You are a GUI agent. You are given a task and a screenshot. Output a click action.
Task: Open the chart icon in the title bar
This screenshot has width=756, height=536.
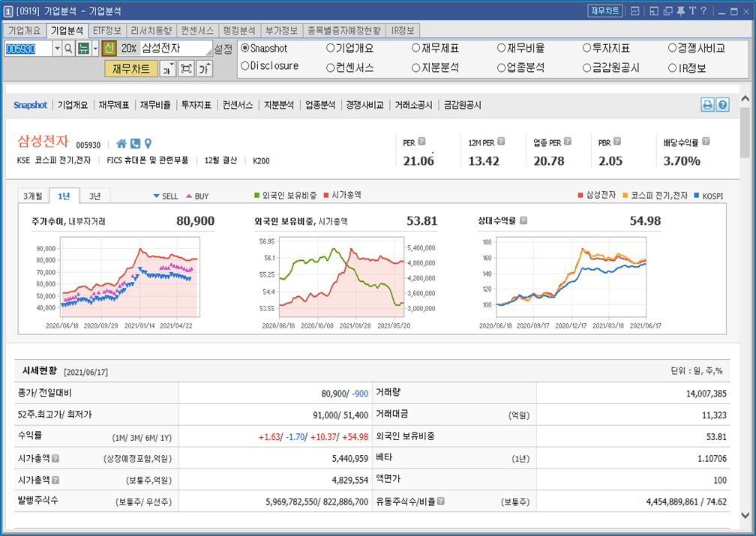pyautogui.click(x=635, y=11)
